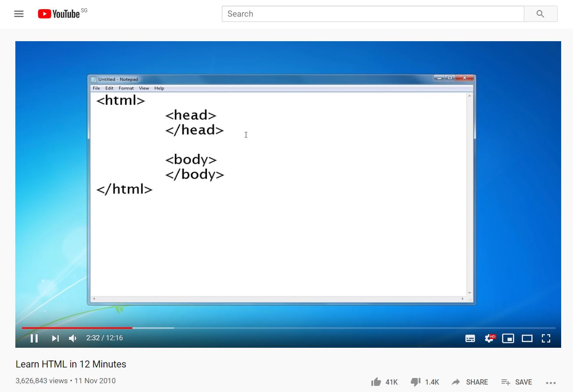Click the Notepad horizontal scrollbar left arrow
The image size is (573, 392).
click(x=94, y=299)
